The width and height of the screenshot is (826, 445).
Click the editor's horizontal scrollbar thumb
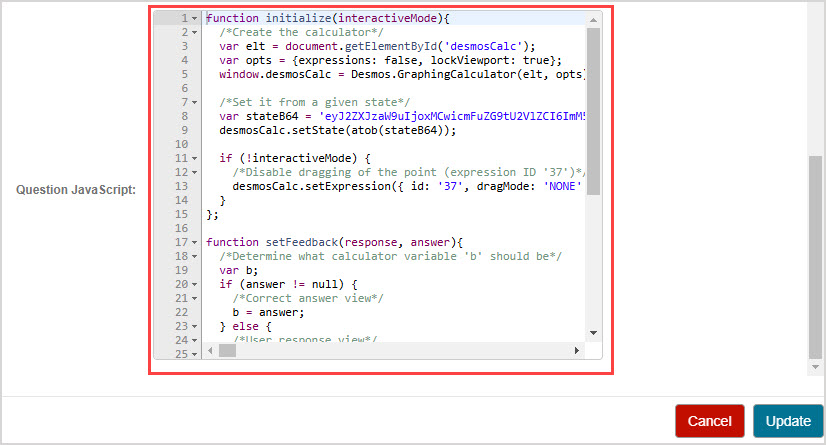pos(228,351)
